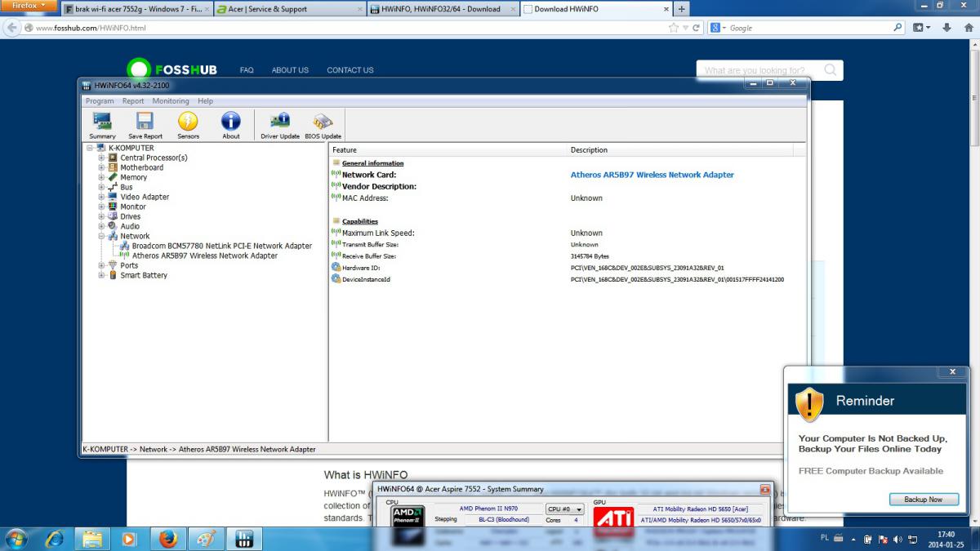Open the CONTACT US link
Viewport: 980px width, 551px height.
[350, 70]
